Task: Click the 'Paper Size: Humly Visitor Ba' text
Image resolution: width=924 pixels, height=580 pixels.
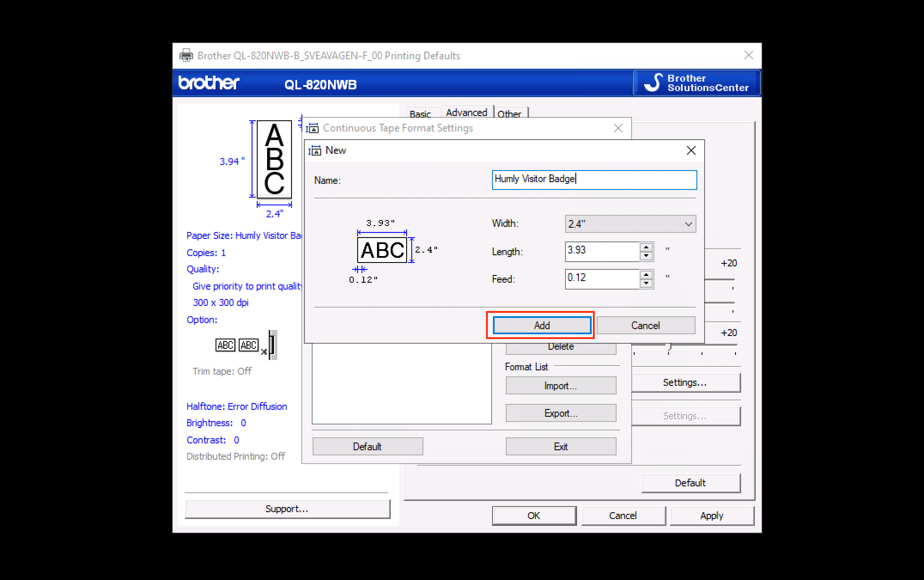Action: 244,235
